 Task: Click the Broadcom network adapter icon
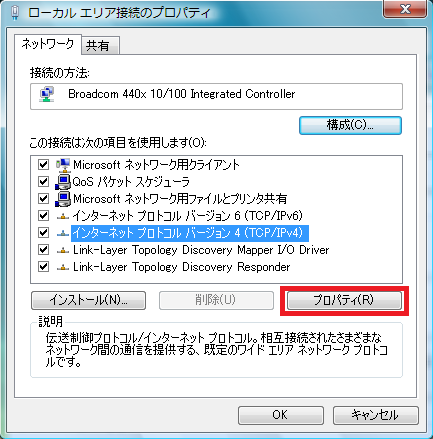pyautogui.click(x=47, y=94)
